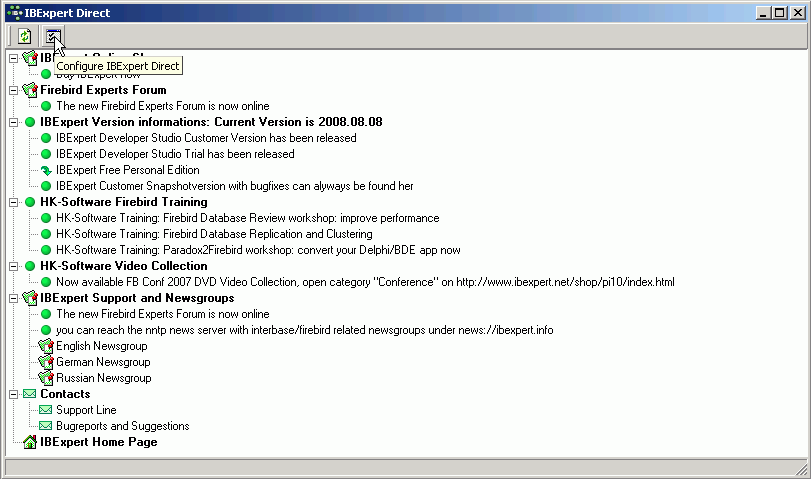Click the Configure IBExpert Direct toolbar icon
The height and width of the screenshot is (479, 811).
point(53,36)
